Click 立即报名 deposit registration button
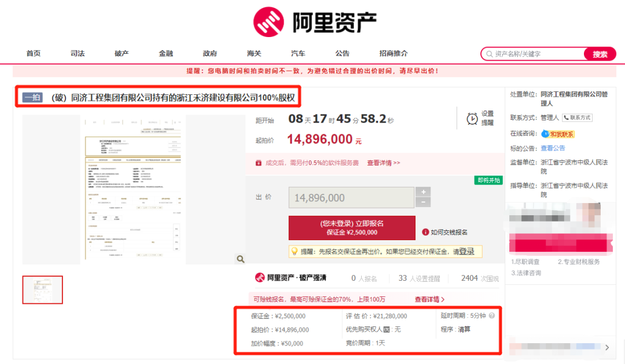This screenshot has height=364, width=625. 352,228
